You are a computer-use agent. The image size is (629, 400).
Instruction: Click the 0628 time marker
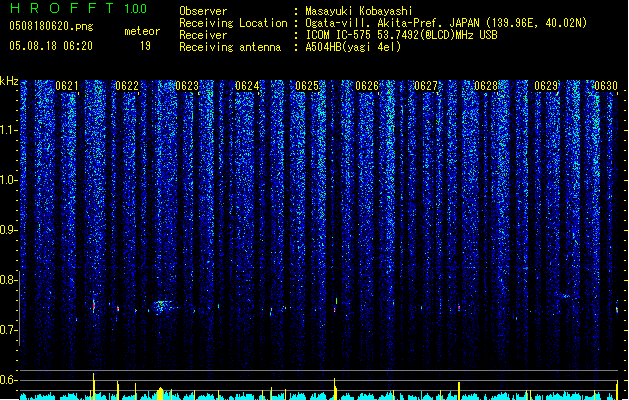point(486,86)
